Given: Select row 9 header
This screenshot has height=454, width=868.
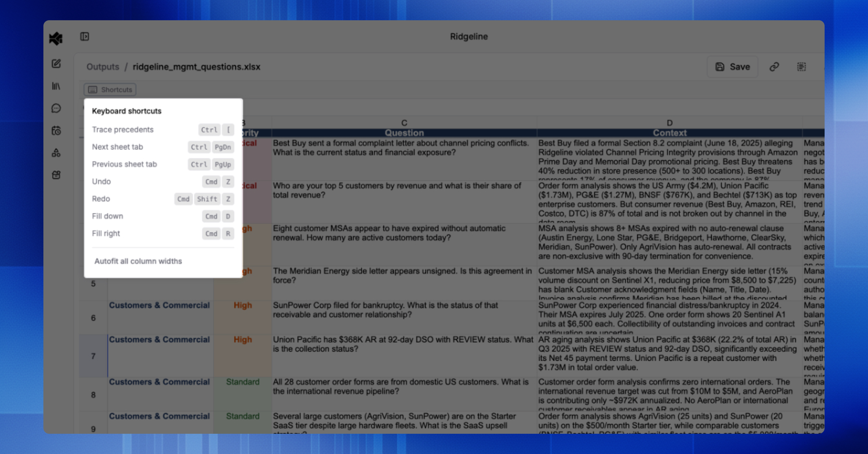Looking at the screenshot, I should click(x=93, y=423).
